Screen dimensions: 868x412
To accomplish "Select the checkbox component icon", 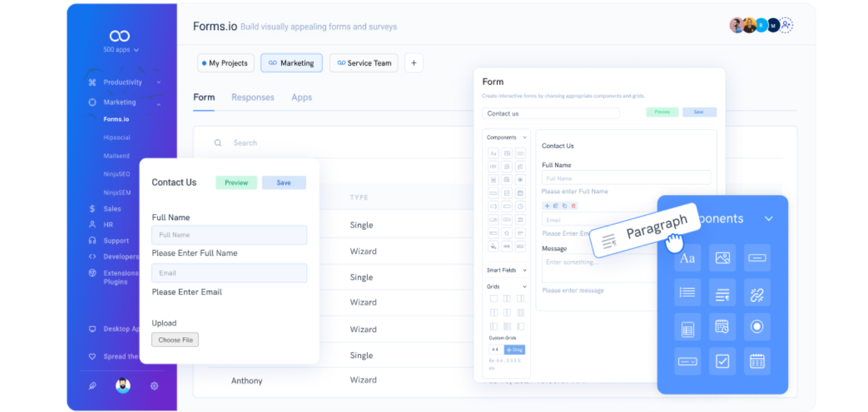I will coord(722,362).
